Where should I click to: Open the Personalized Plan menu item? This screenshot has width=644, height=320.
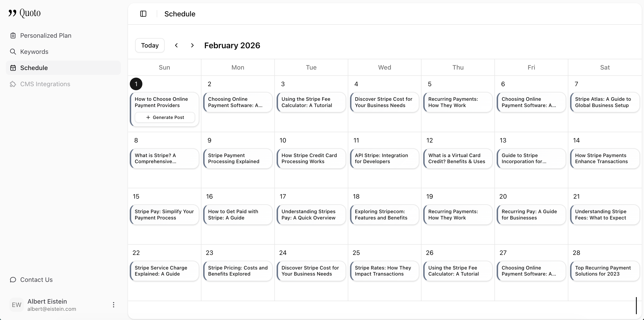(46, 35)
